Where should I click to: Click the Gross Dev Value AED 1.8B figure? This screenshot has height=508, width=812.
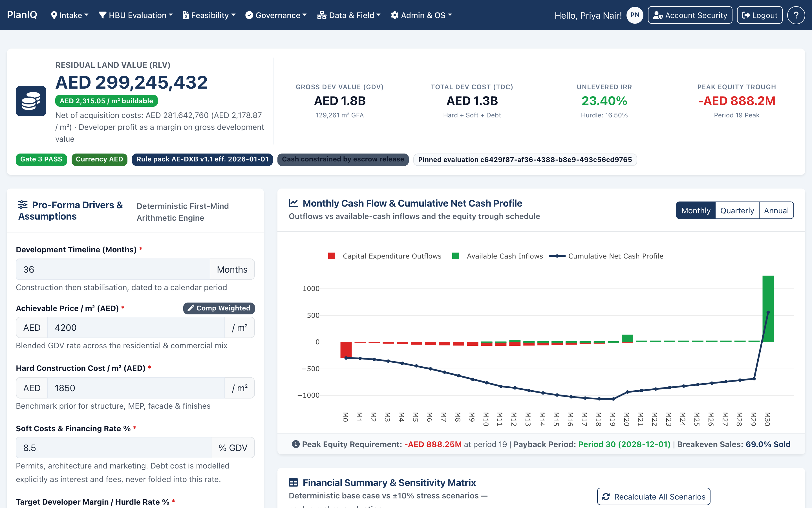(339, 100)
